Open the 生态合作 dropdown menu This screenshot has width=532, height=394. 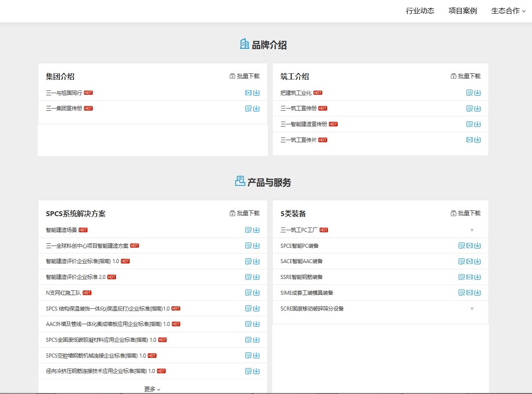click(x=508, y=11)
